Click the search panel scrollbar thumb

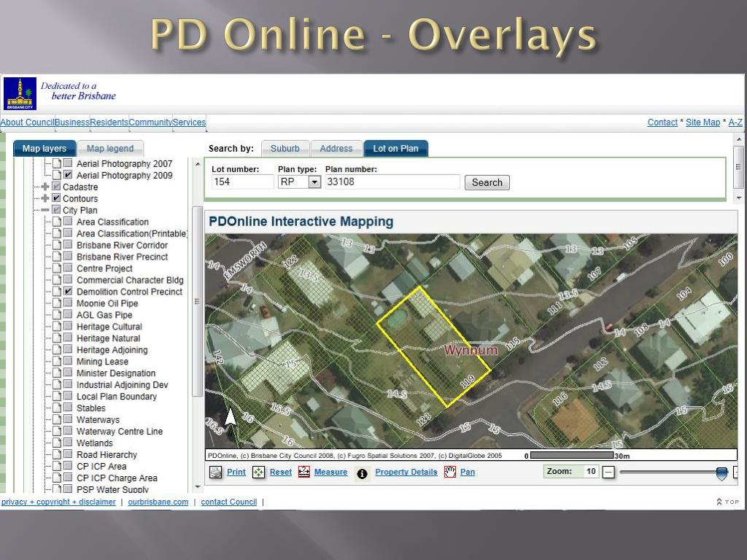click(x=738, y=167)
